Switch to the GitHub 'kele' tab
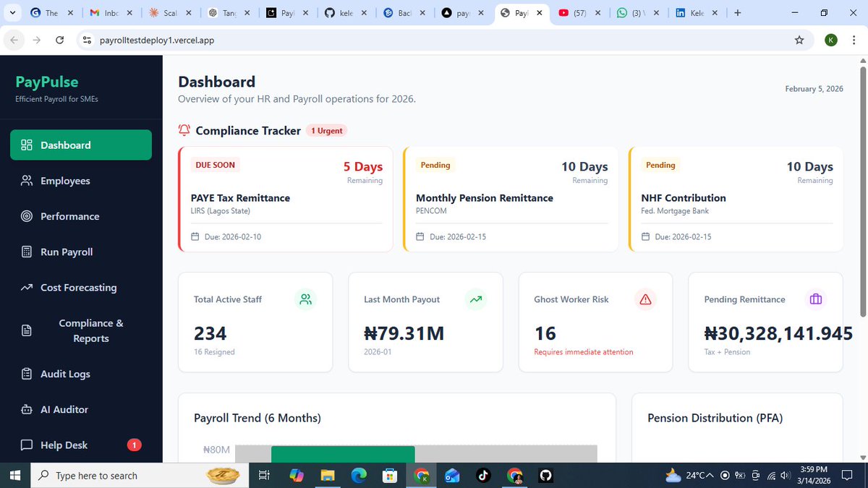Screen dimensions: 868x488 (347, 13)
